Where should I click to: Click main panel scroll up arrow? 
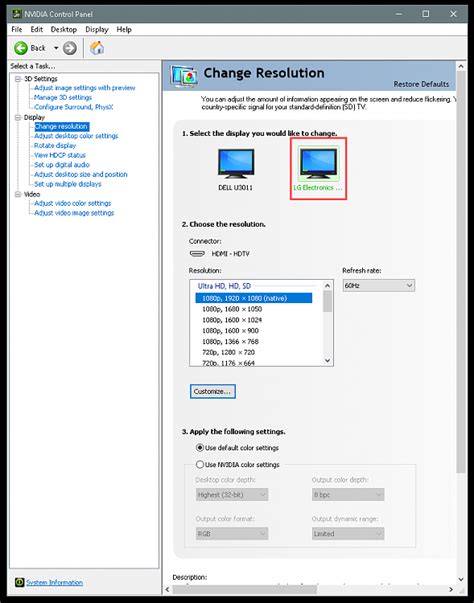(x=461, y=67)
